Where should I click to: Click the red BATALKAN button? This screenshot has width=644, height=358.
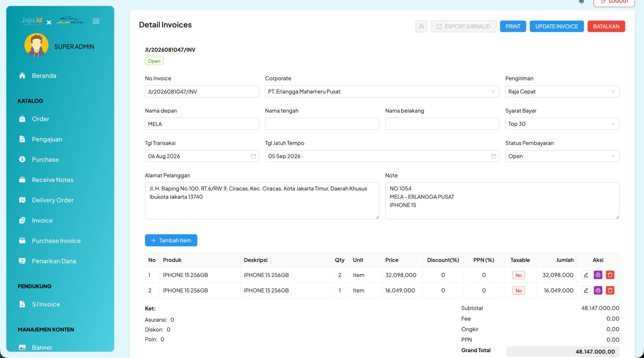tap(606, 26)
